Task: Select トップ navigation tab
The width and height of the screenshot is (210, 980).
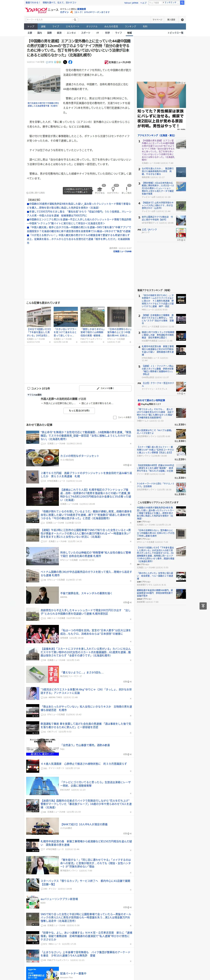Action: (x=31, y=27)
